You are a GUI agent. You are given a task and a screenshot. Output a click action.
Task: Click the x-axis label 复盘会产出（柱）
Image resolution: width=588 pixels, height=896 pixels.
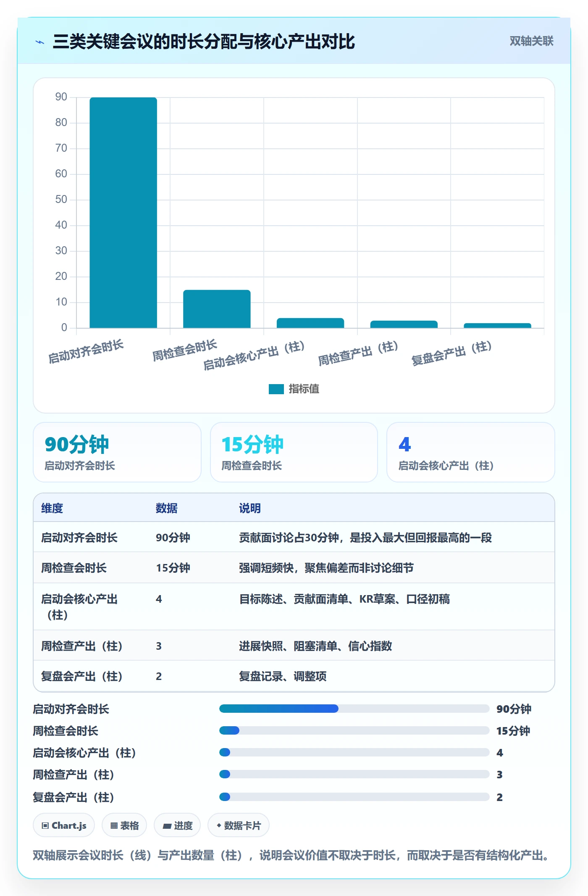click(452, 353)
